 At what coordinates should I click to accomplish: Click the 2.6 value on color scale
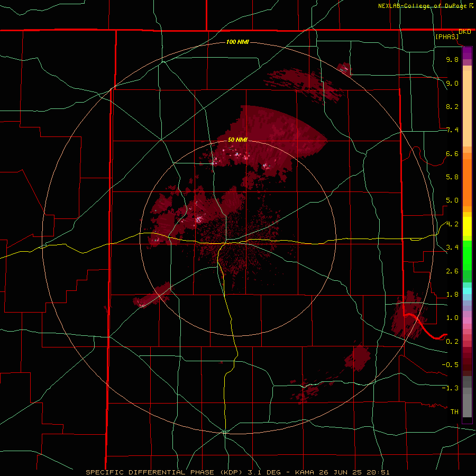click(x=452, y=271)
